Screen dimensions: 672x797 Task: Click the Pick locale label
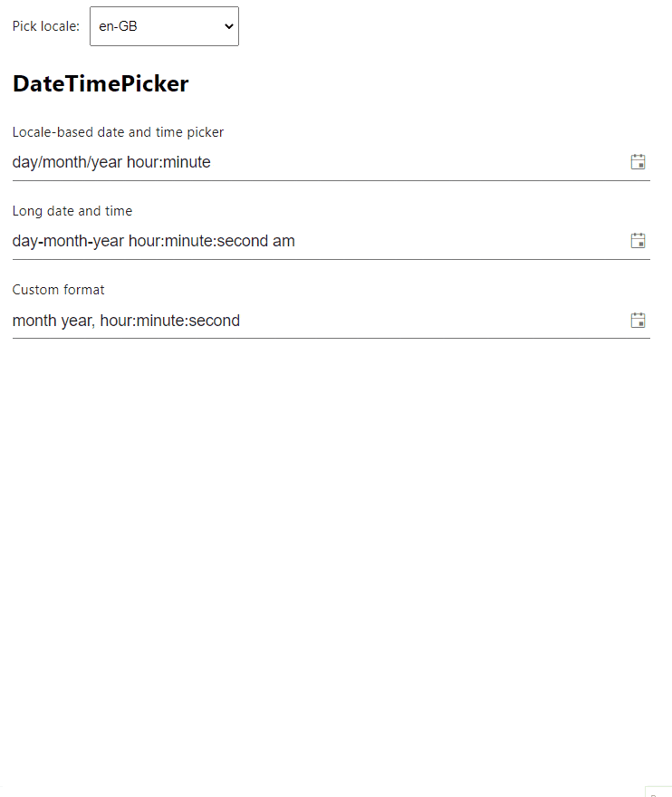coord(45,26)
